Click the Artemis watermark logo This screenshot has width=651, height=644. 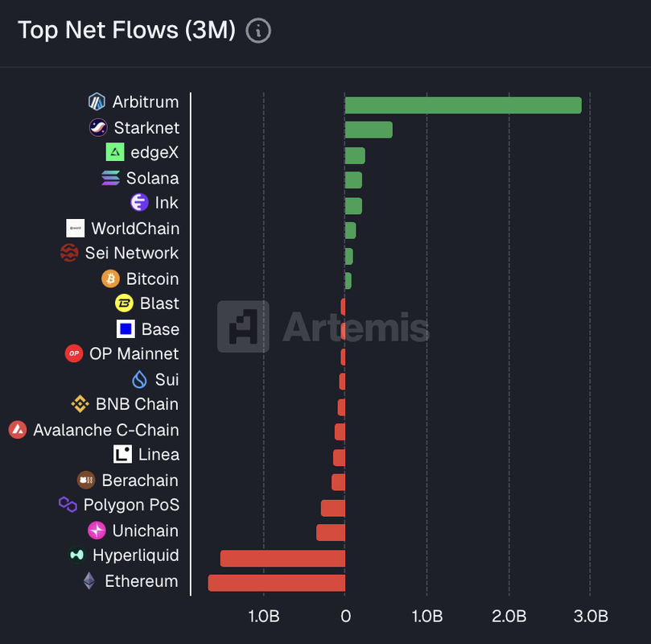[x=323, y=327]
